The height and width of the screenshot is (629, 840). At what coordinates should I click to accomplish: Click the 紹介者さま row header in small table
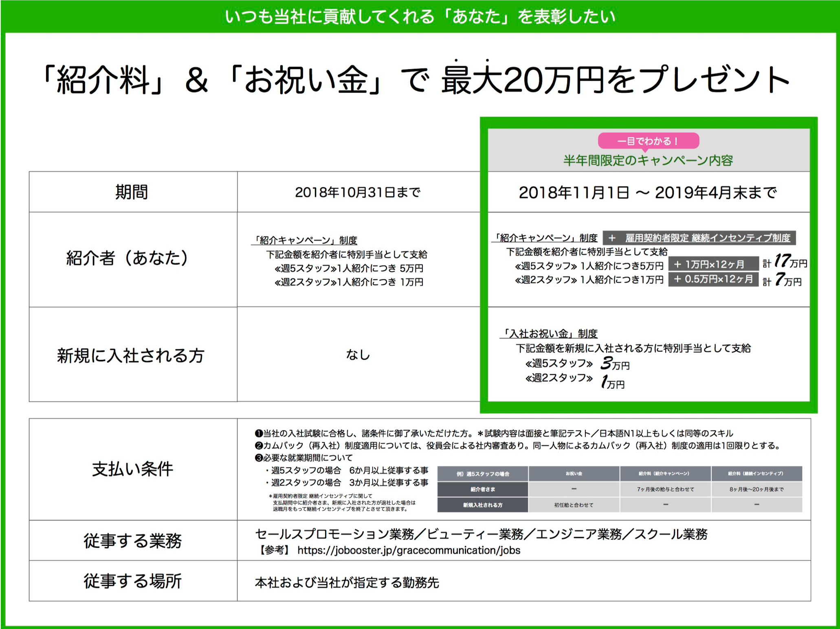(482, 489)
